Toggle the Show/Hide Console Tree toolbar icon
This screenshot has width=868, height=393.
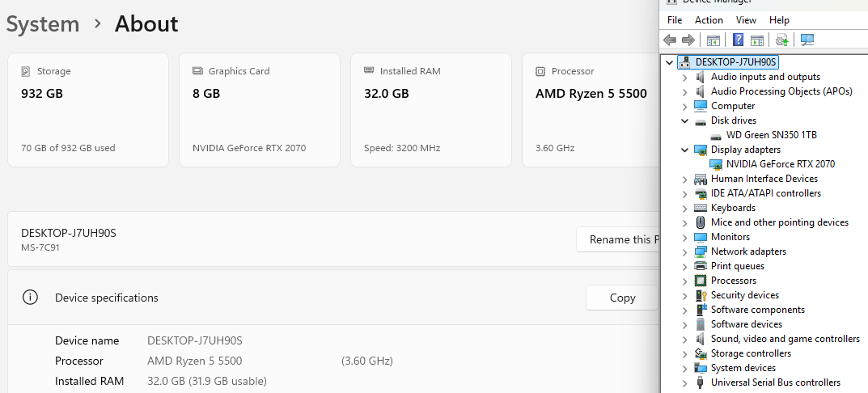(713, 40)
